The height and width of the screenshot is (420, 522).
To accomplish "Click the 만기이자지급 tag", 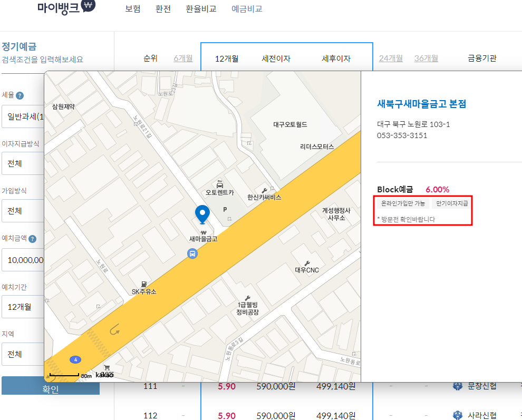I will [452, 203].
